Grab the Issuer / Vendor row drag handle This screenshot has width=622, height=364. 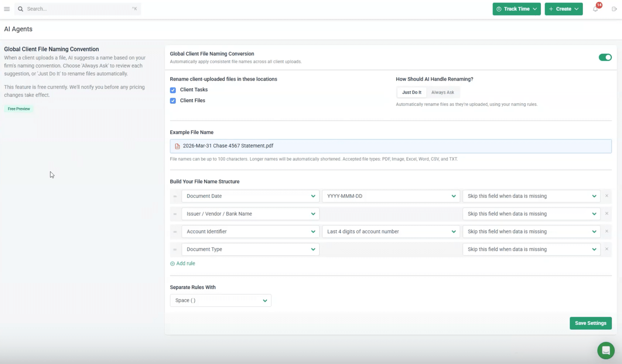tap(175, 214)
